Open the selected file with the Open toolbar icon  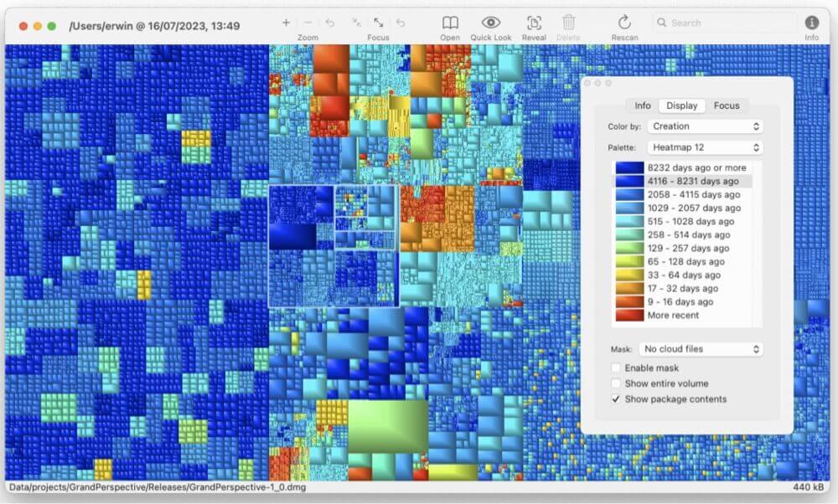(449, 23)
